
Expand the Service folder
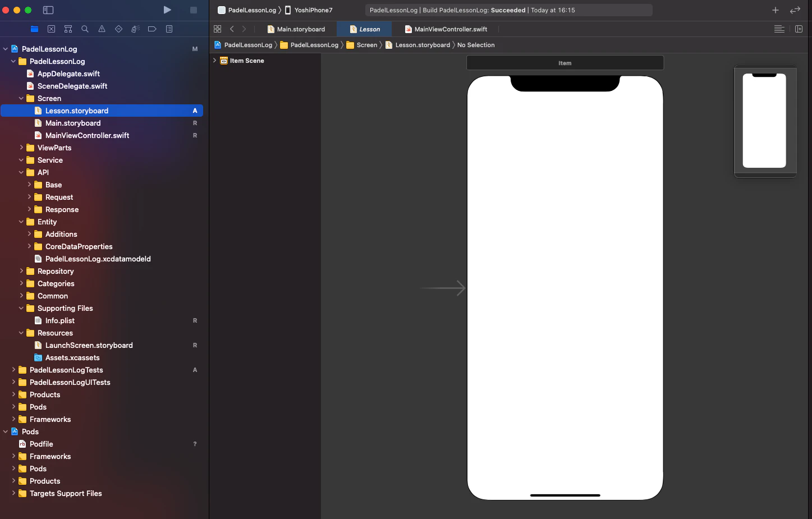coord(21,160)
